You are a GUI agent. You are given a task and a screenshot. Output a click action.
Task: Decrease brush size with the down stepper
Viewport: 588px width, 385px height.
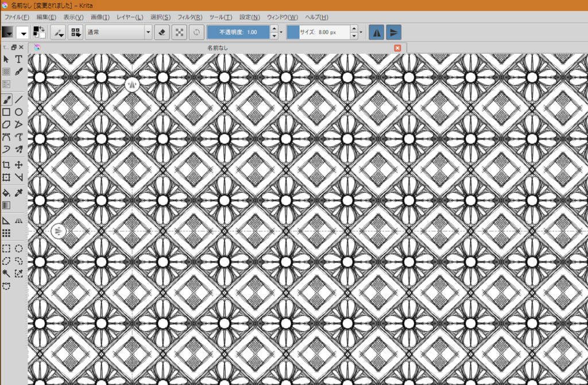coord(354,36)
